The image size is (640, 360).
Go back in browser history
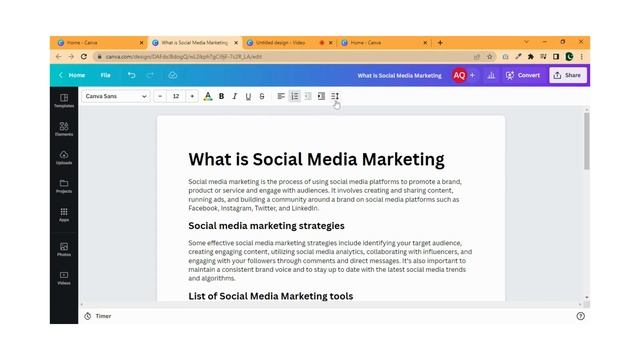[58, 57]
